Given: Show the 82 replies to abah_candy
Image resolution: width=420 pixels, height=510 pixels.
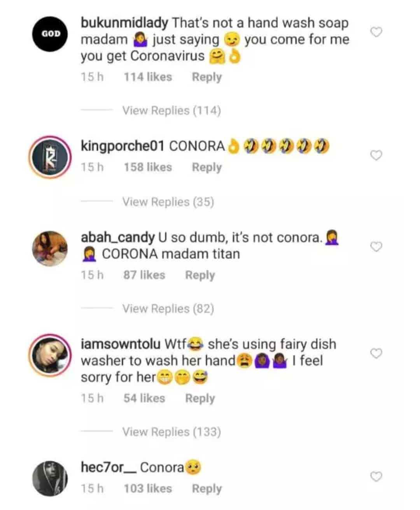Looking at the screenshot, I should click(x=168, y=309).
